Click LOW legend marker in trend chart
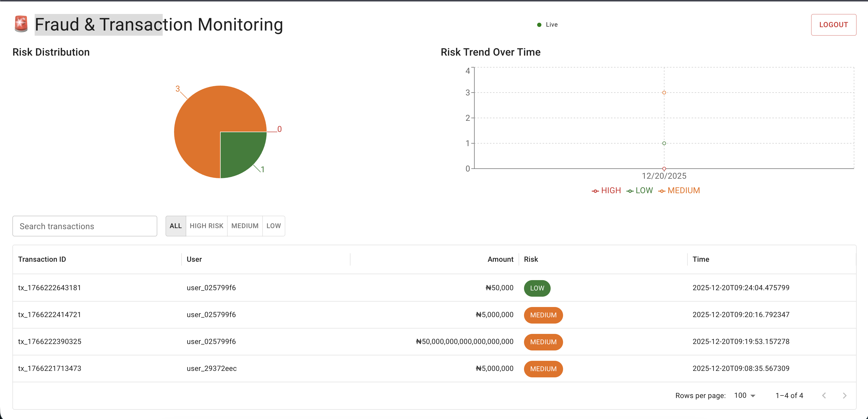 [x=630, y=191]
